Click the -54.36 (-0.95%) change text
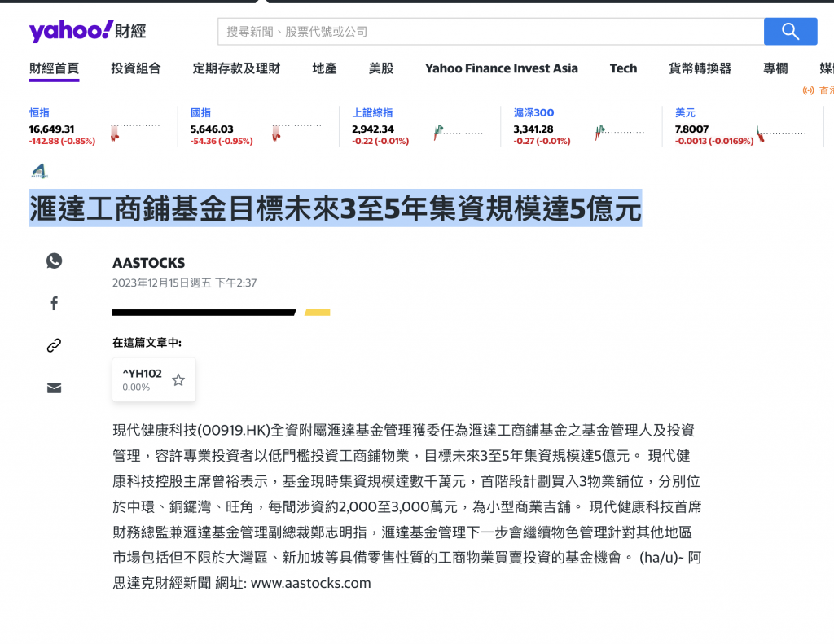 (222, 142)
